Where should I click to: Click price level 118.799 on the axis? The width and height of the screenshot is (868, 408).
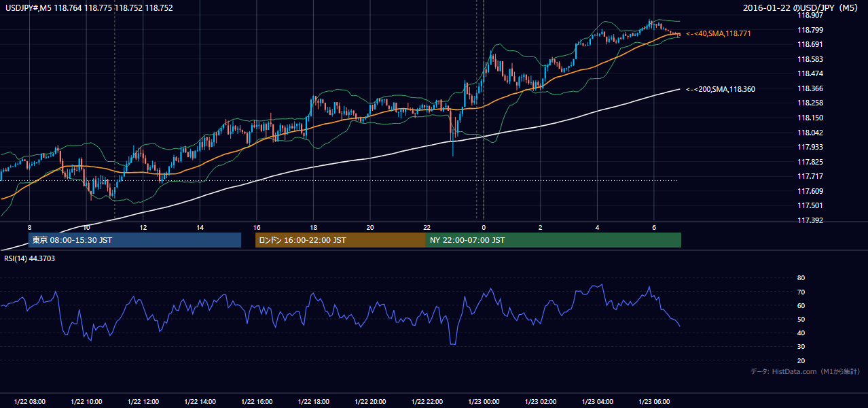point(810,30)
